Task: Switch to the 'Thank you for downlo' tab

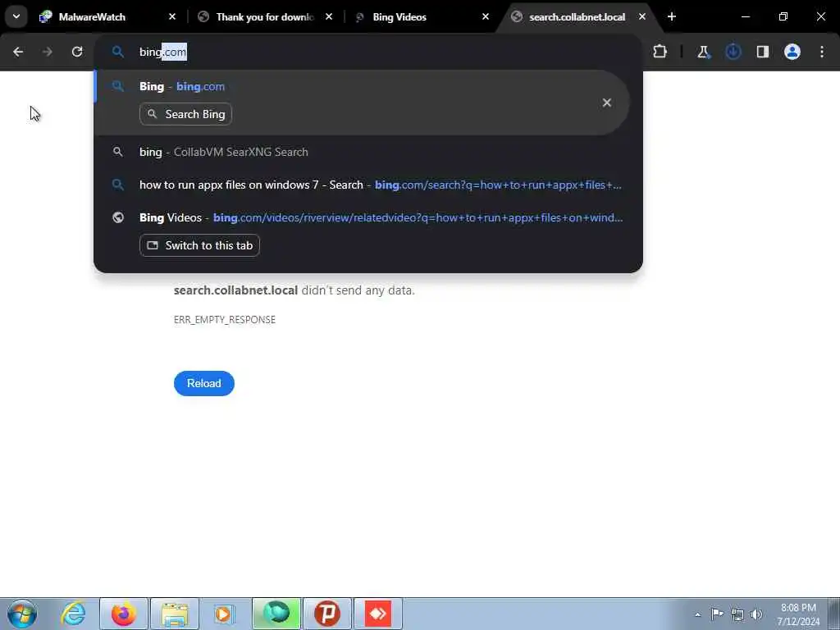Action: (x=264, y=16)
